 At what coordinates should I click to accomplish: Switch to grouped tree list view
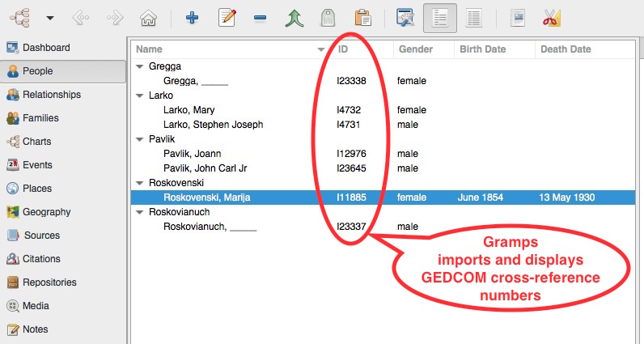[x=440, y=18]
